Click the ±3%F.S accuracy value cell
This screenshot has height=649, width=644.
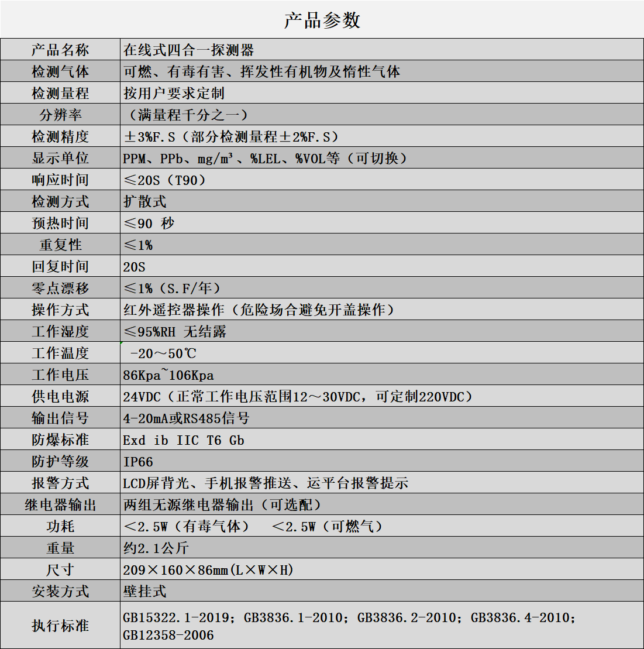pos(231,137)
